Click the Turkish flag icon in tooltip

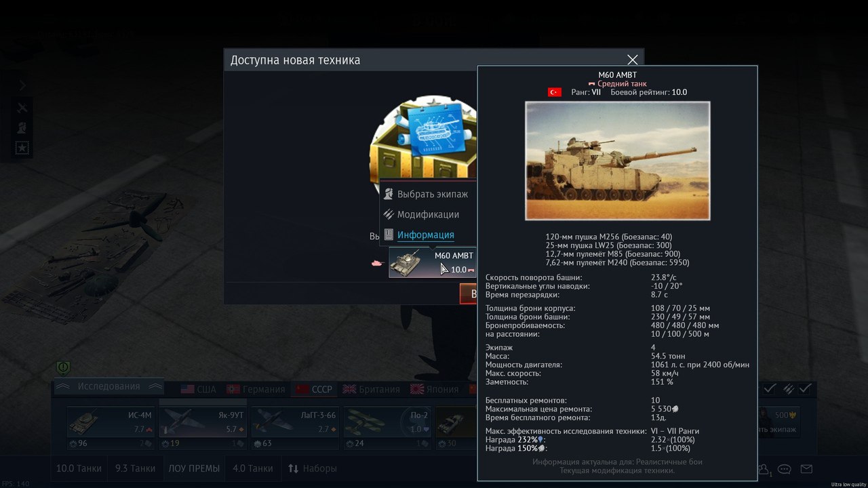pyautogui.click(x=555, y=92)
